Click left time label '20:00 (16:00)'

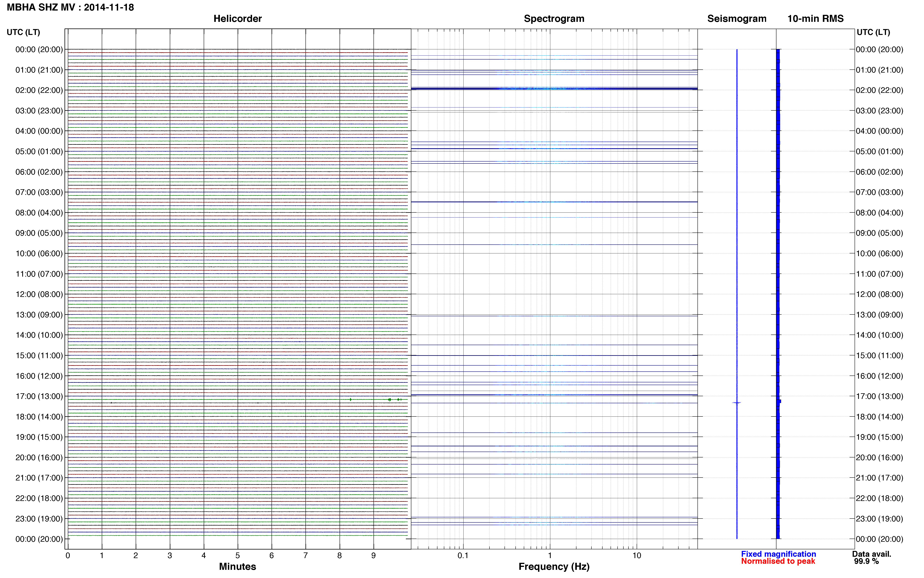pyautogui.click(x=39, y=458)
